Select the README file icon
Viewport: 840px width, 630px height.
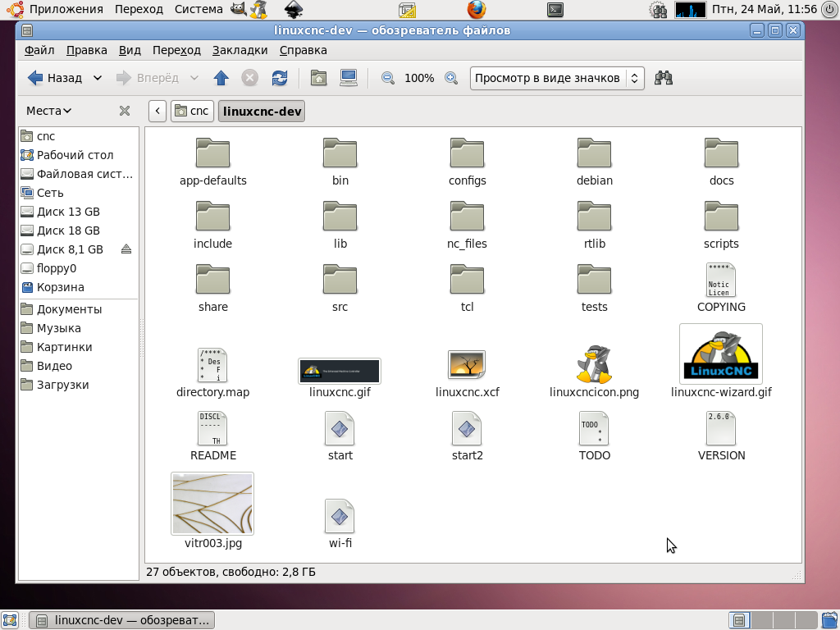(x=212, y=428)
